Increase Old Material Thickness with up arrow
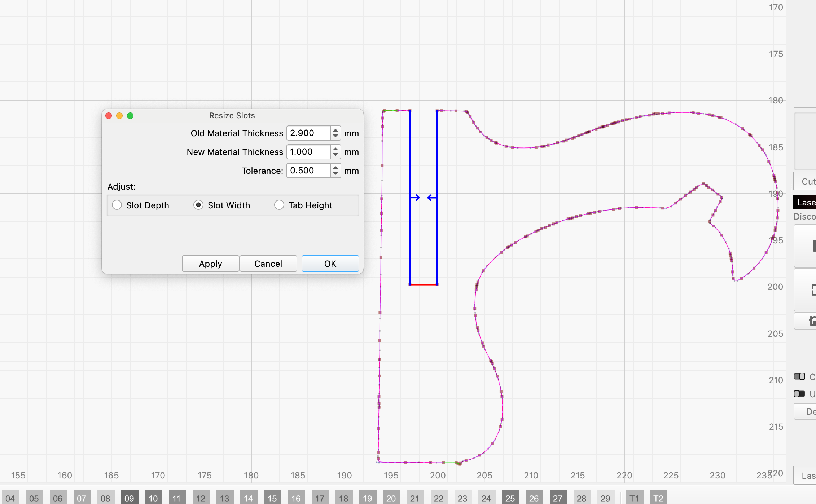Screen dimensions: 816x504 click(335, 130)
